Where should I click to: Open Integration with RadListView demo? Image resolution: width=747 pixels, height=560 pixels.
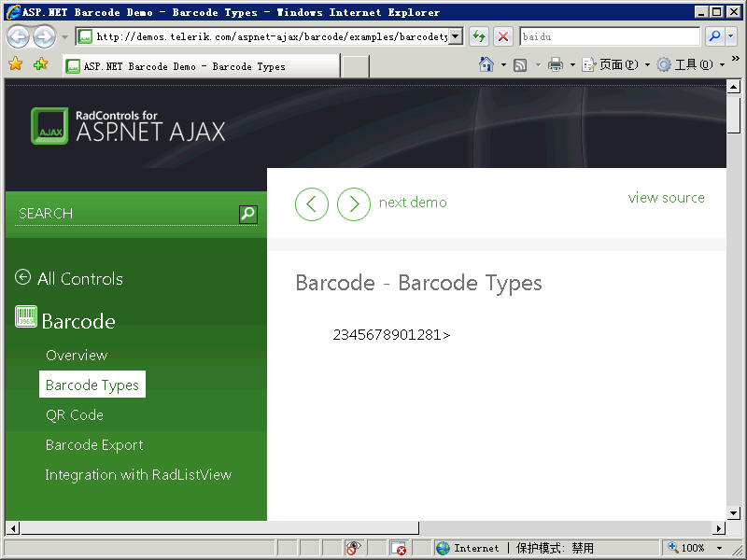(x=138, y=475)
